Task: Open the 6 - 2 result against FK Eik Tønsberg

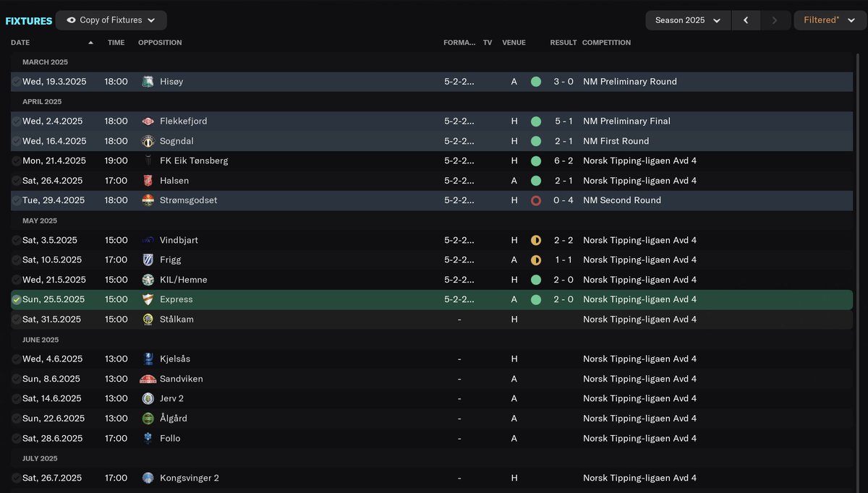Action: click(x=563, y=161)
